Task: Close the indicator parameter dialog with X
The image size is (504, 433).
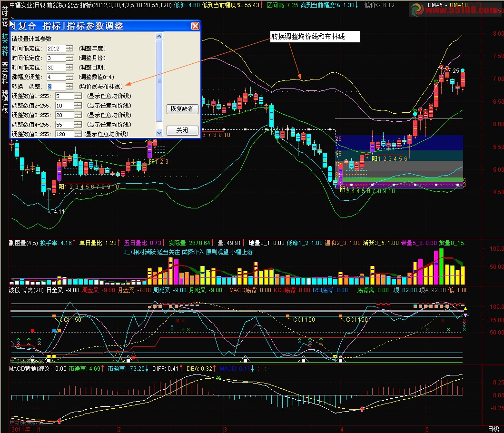Action: click(x=195, y=26)
